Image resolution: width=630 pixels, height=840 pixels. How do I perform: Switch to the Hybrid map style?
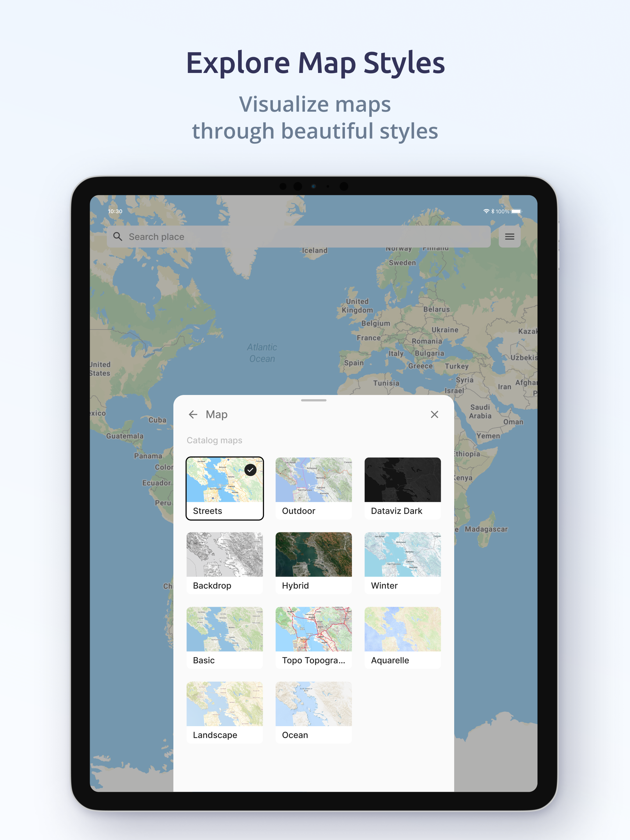(314, 563)
